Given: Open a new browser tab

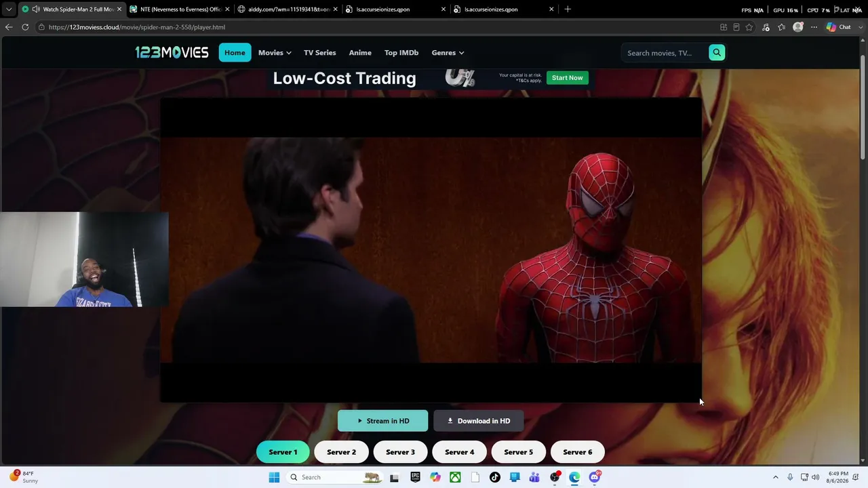Looking at the screenshot, I should tap(568, 9).
